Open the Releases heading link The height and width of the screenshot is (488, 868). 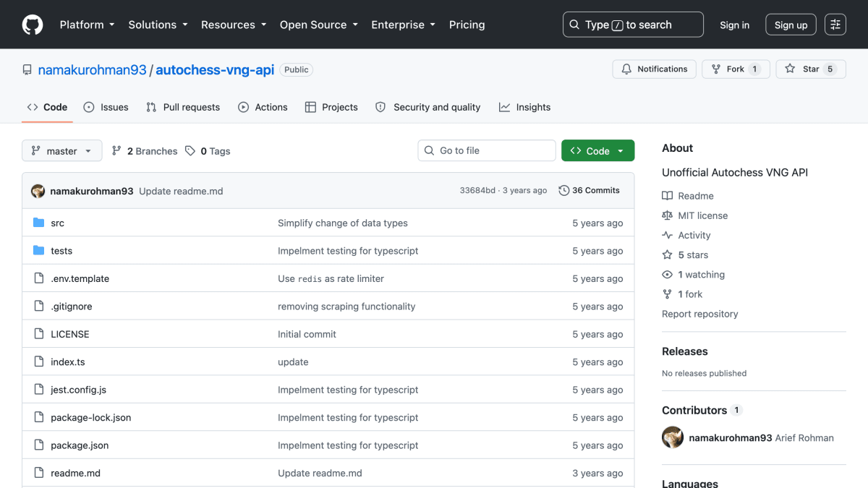tap(685, 351)
